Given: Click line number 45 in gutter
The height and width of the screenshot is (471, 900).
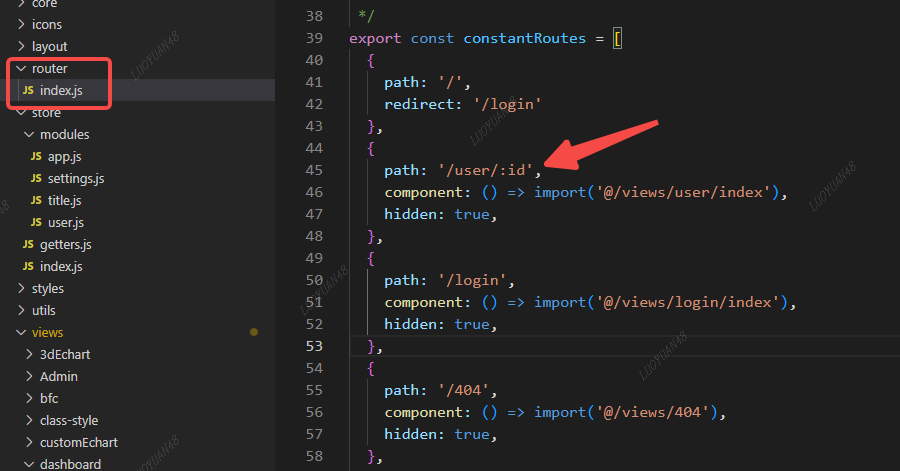Looking at the screenshot, I should [x=314, y=170].
